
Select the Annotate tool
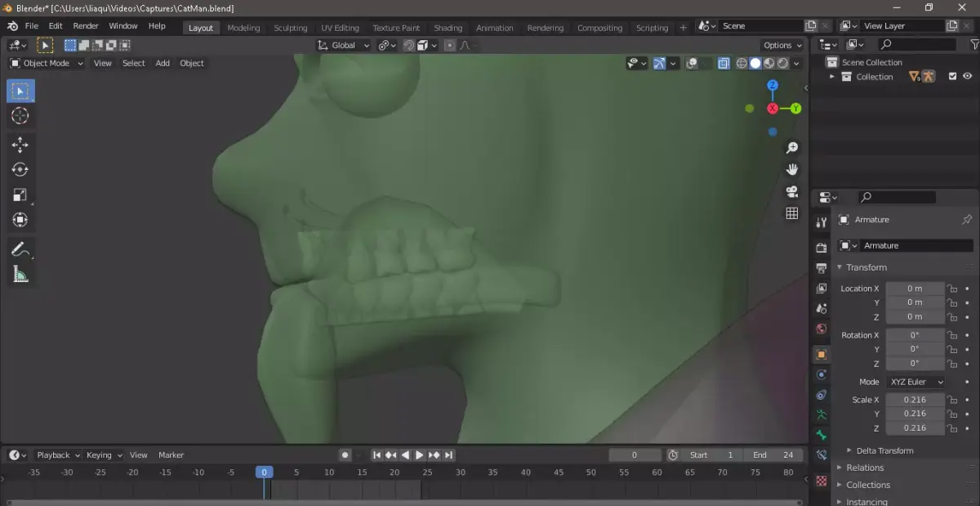coord(20,249)
